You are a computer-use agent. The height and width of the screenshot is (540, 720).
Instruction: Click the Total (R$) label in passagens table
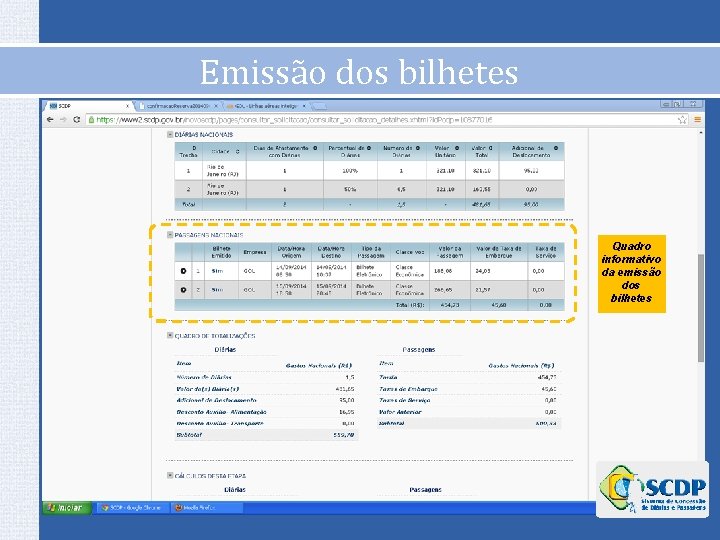click(x=410, y=305)
